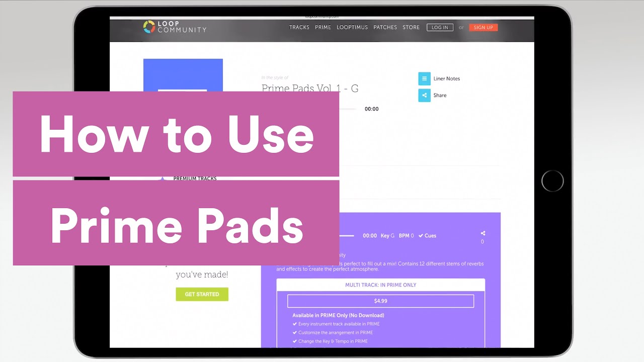Click the PREMIUM TRACKS label
The width and height of the screenshot is (644, 362).
point(195,178)
